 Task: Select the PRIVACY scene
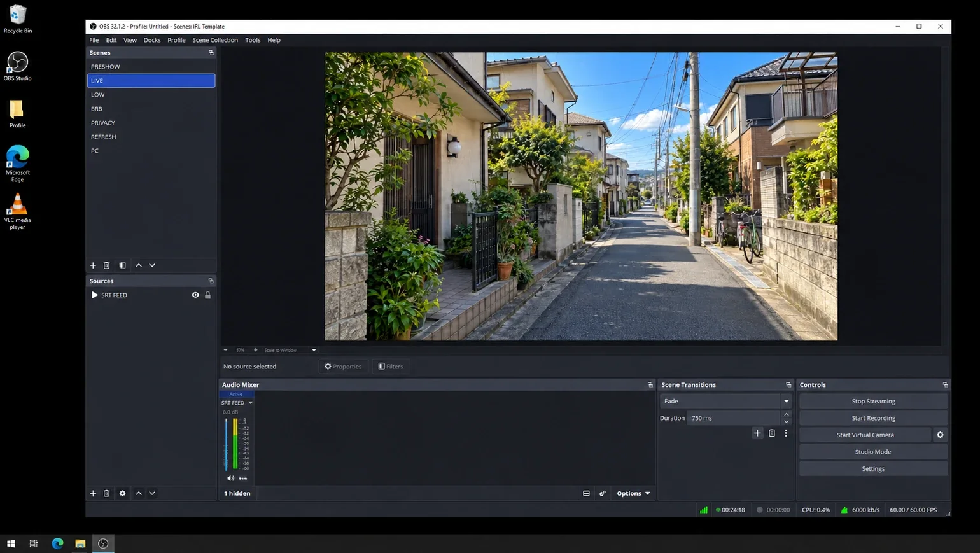click(151, 123)
